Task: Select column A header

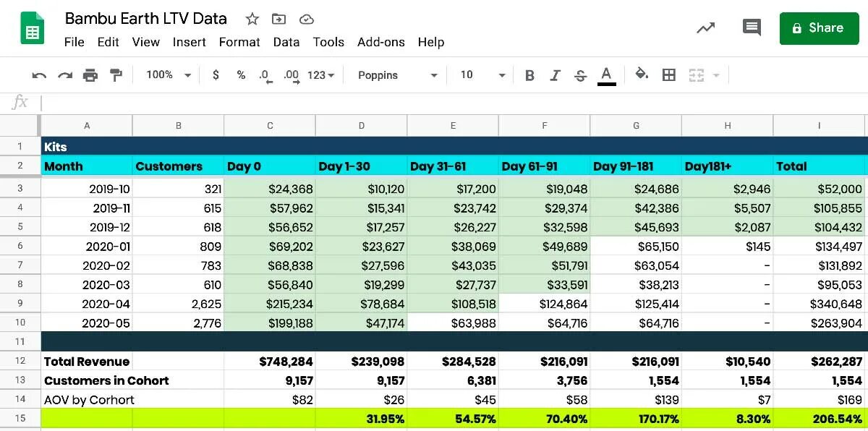Action: coord(87,126)
